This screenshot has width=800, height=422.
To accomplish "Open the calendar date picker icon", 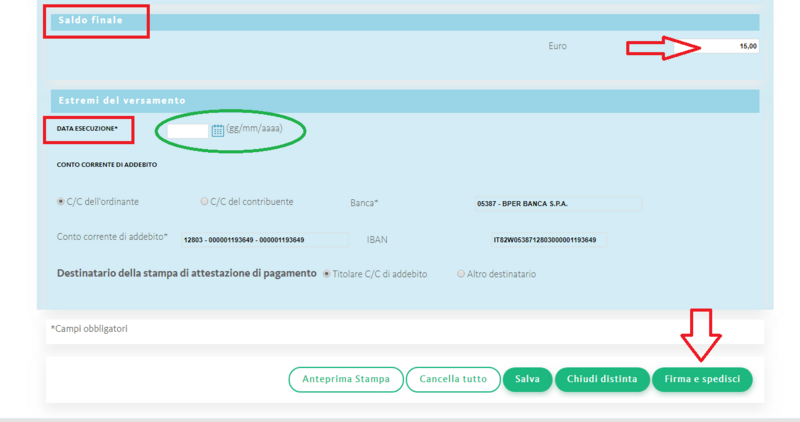I will tap(218, 130).
